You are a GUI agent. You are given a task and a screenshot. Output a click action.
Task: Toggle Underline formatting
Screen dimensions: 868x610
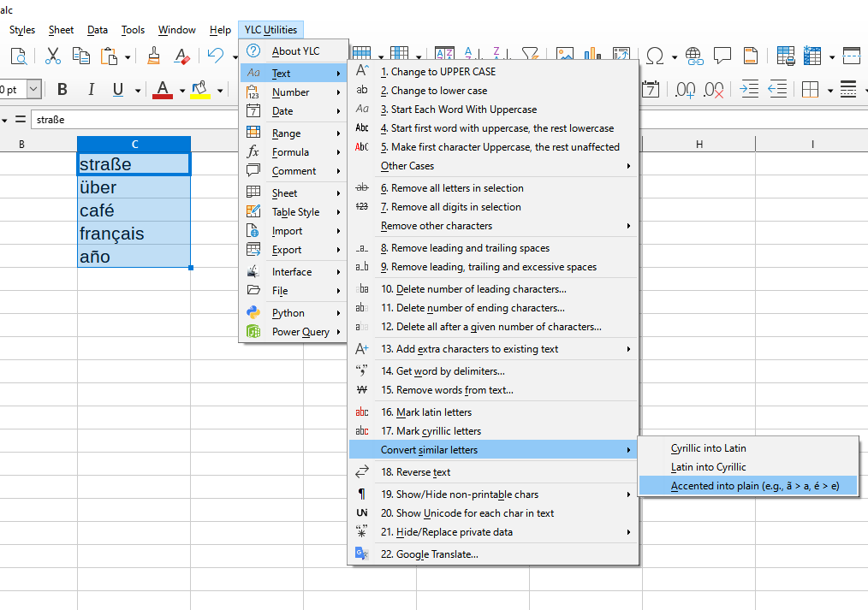point(116,89)
